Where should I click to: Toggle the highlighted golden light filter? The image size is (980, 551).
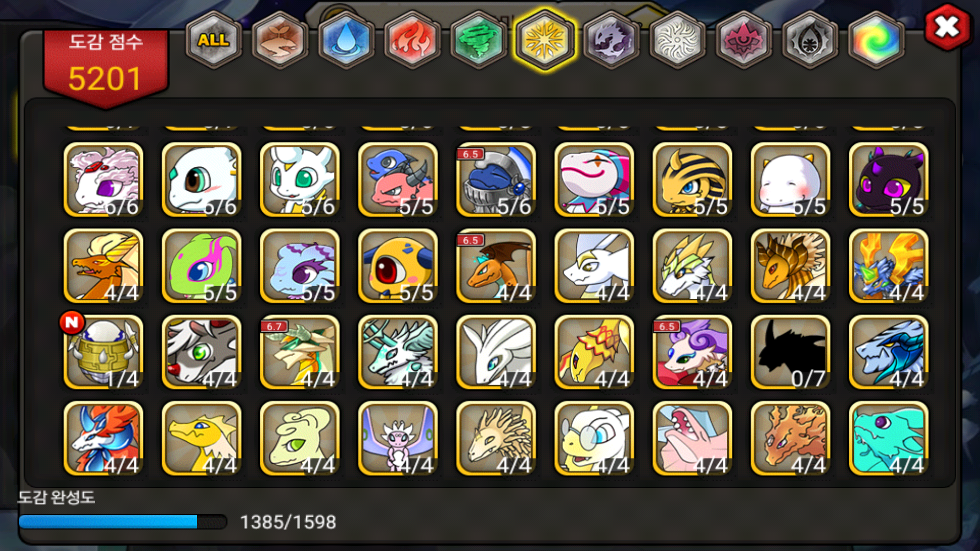pyautogui.click(x=545, y=40)
